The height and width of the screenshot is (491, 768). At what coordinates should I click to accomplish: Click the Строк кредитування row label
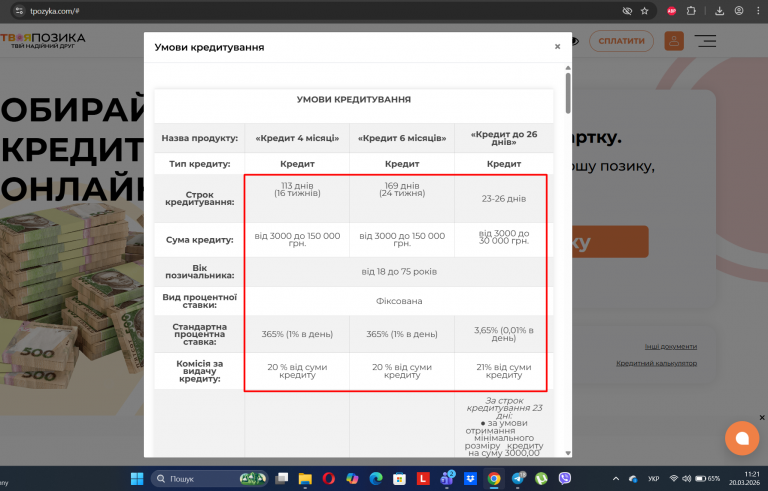[199, 198]
